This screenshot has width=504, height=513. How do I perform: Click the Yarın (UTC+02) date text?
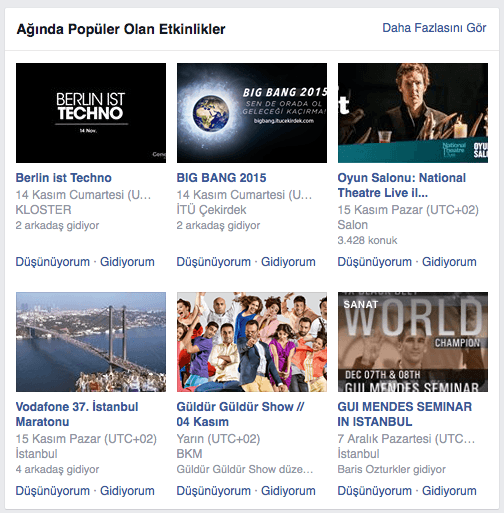coord(218,439)
